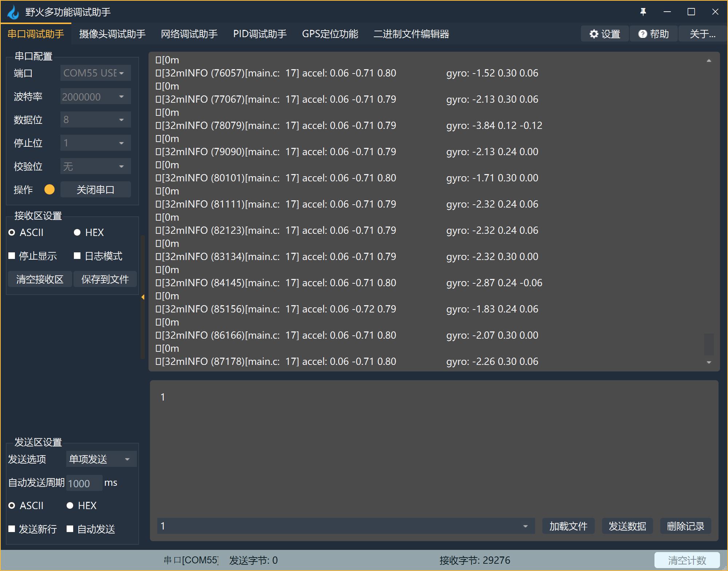The width and height of the screenshot is (728, 571).
Task: Click the 加载文件 button
Action: pos(568,526)
